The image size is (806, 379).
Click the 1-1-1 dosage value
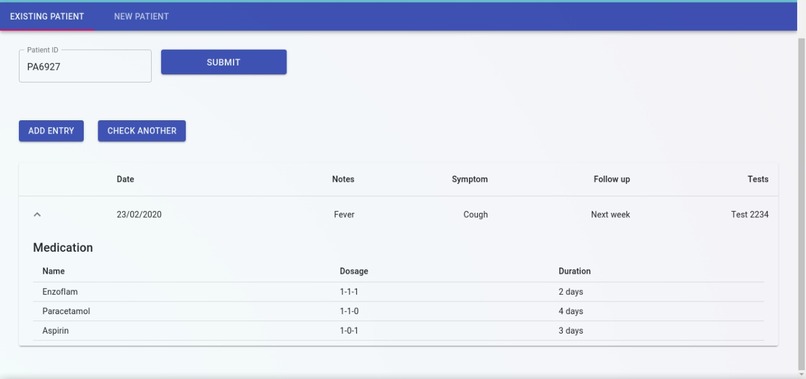tap(349, 292)
